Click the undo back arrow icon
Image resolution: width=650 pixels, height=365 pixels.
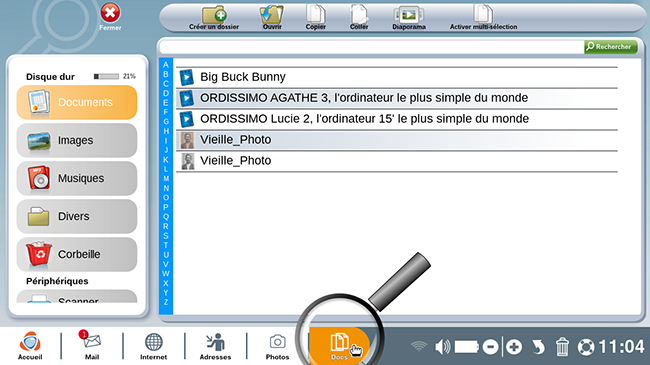coord(538,347)
